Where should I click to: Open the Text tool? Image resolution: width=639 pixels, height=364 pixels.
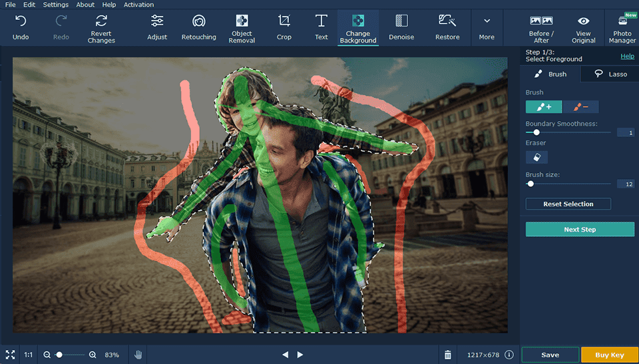pos(321,27)
